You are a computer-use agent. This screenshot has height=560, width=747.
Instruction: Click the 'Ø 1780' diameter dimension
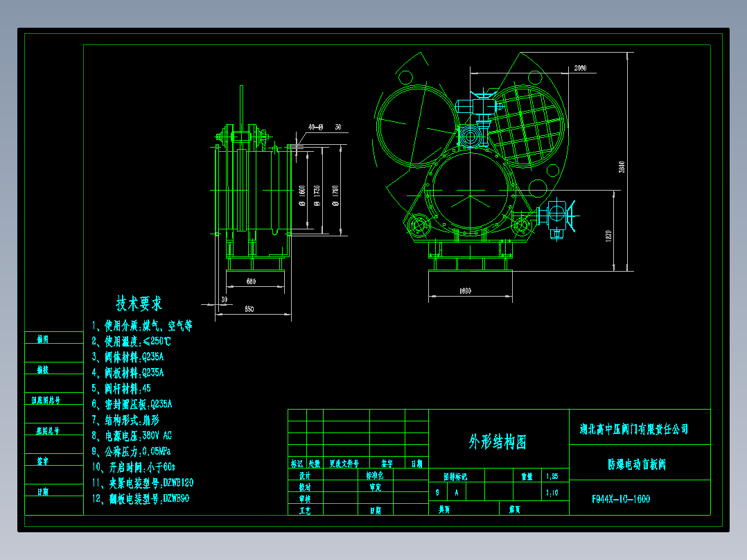pos(335,195)
